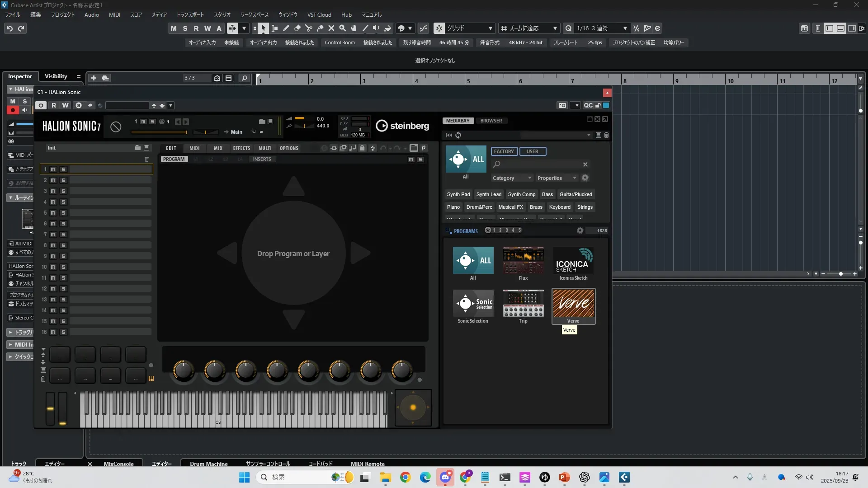This screenshot has width=868, height=488.
Task: Click the plugin camera snapshot icon
Action: click(x=562, y=105)
